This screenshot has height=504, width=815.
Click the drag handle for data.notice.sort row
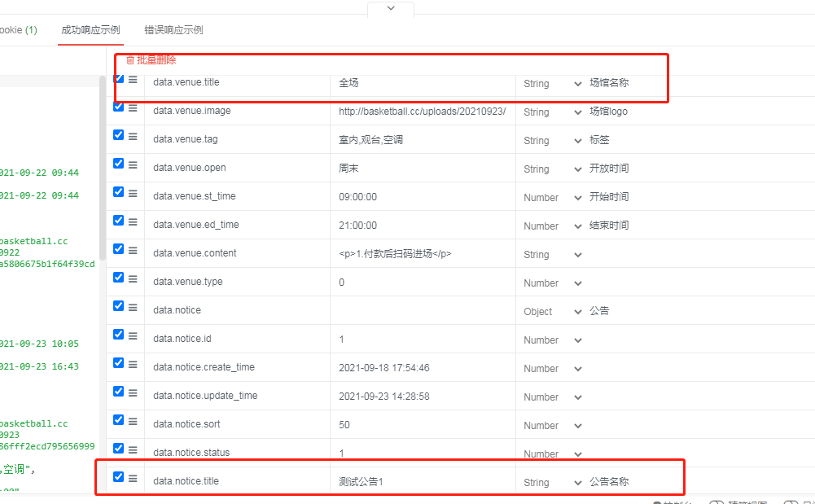(x=133, y=422)
